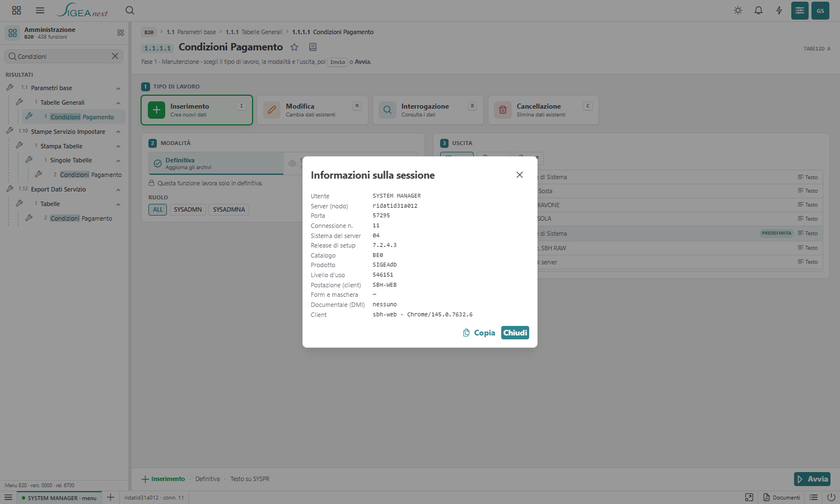Collapse the Parametri base tree node
Image resolution: width=840 pixels, height=504 pixels.
click(118, 88)
